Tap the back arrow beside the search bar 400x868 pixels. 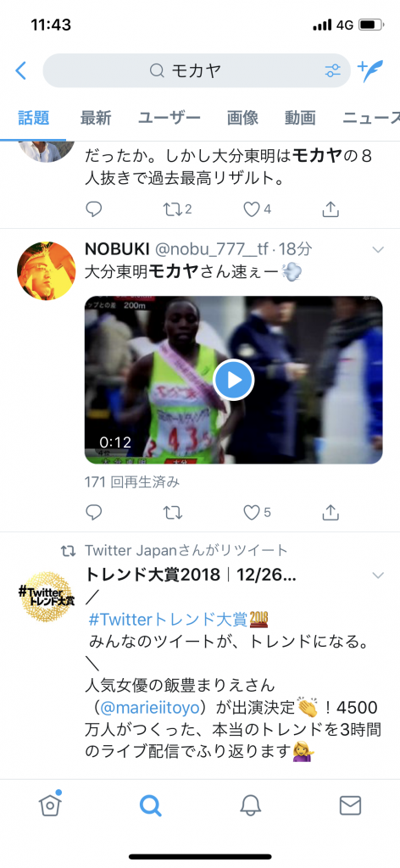click(21, 70)
